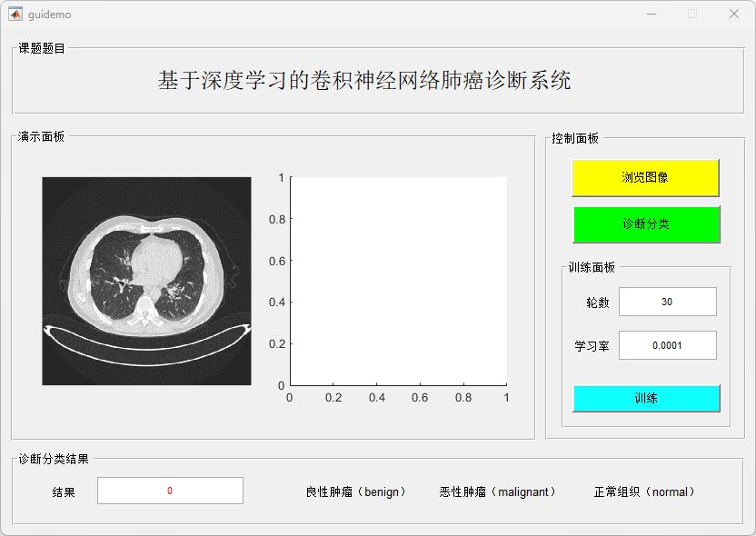Click the yellow 浏览图像 browse image button
Screen dimensions: 756x536
pyautogui.click(x=645, y=177)
